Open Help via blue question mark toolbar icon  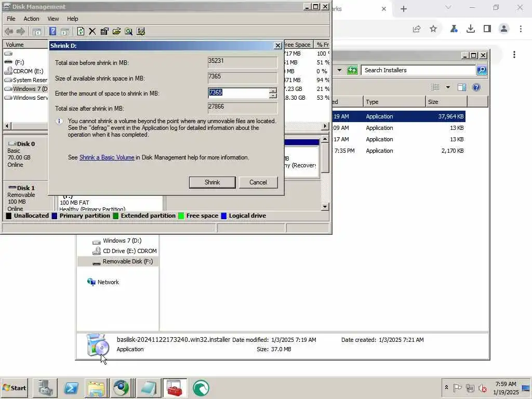[52, 32]
